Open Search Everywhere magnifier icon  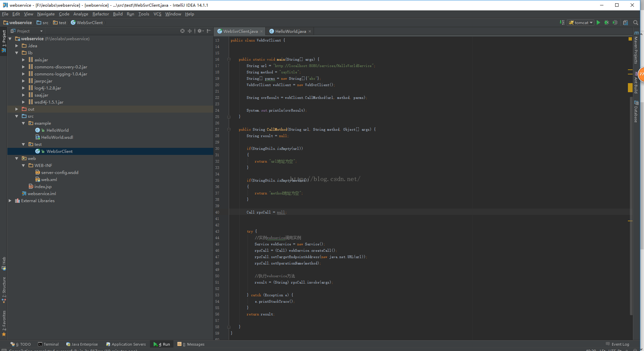tap(636, 22)
